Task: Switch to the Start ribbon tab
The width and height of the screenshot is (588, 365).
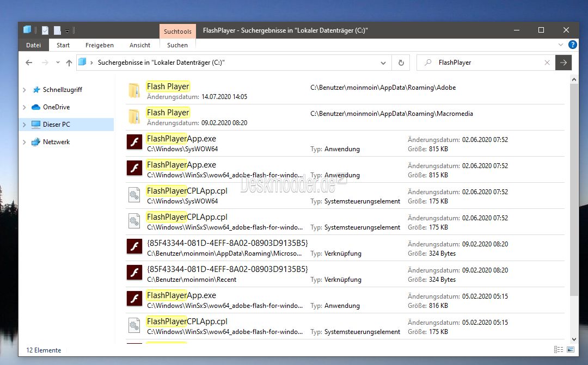Action: click(x=63, y=45)
